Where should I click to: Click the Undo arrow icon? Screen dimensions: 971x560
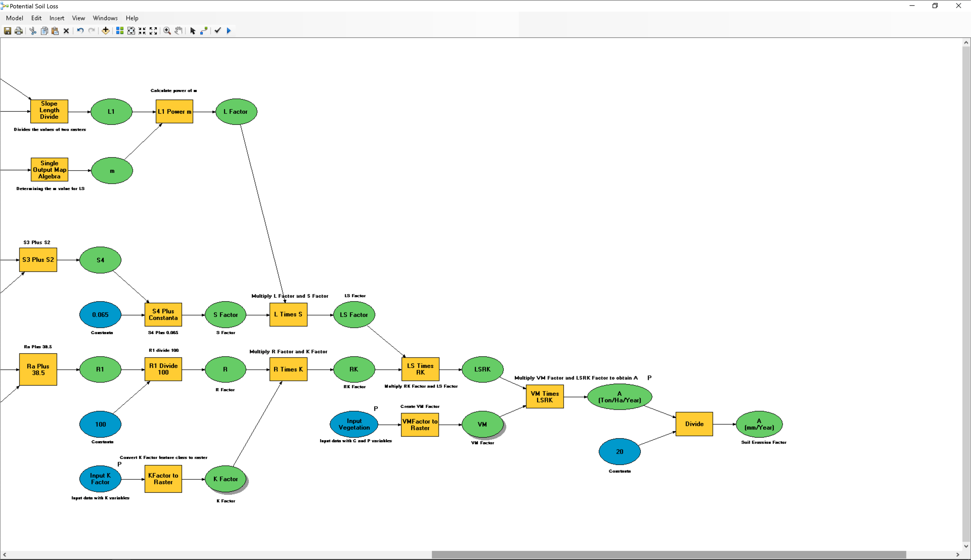[80, 31]
